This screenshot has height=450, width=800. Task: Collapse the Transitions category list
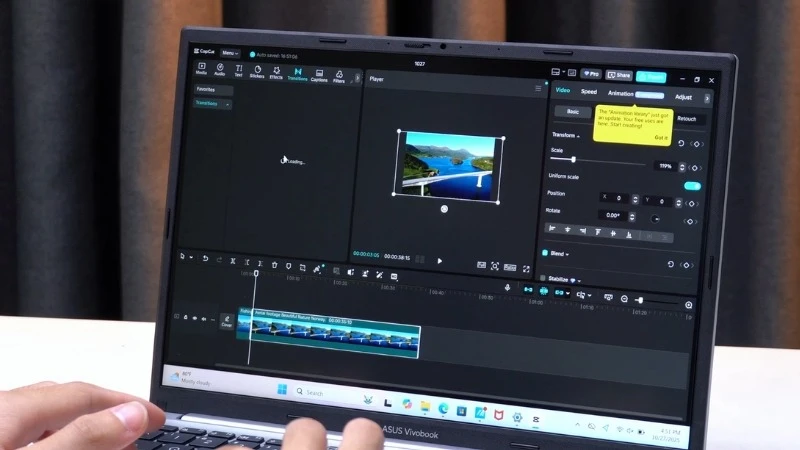tap(228, 105)
